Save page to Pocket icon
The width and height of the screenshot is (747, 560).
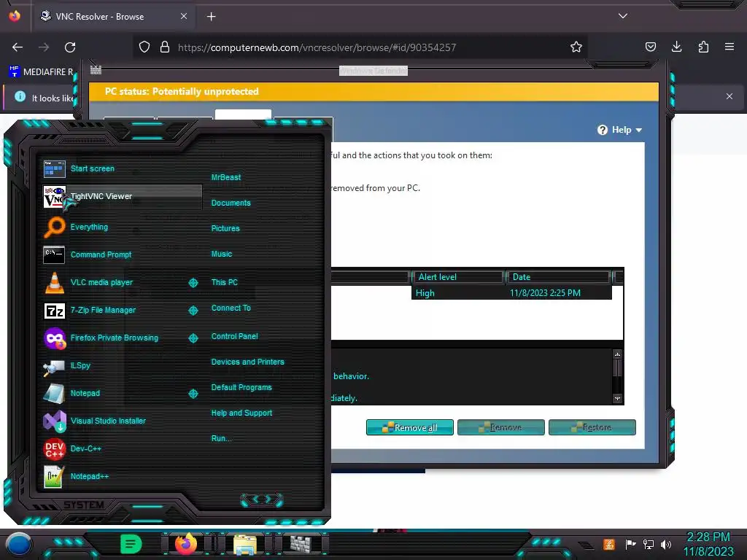pyautogui.click(x=650, y=47)
